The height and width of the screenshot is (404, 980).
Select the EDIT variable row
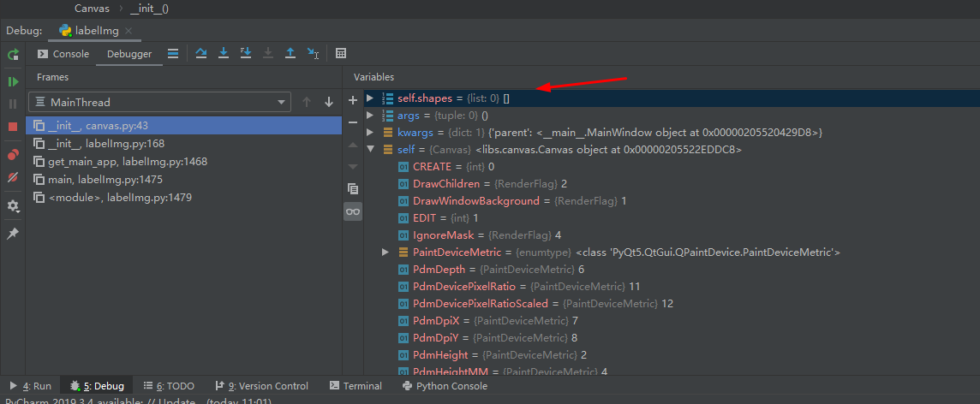point(672,218)
